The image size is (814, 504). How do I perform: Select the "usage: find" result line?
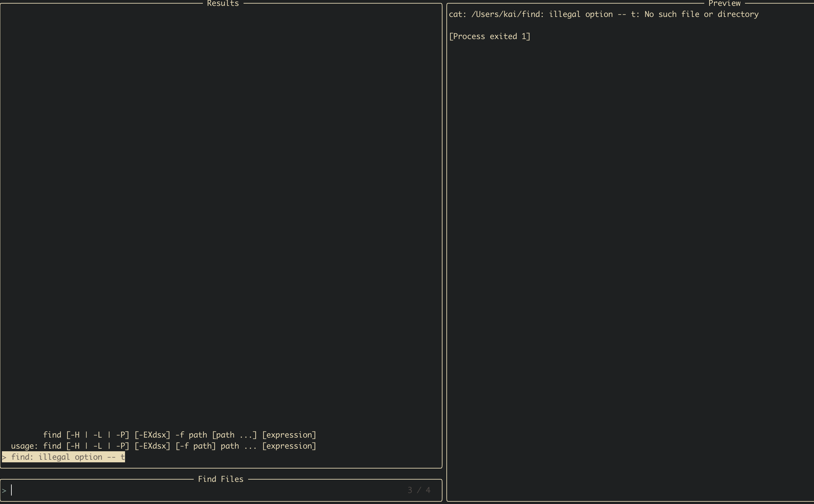163,446
